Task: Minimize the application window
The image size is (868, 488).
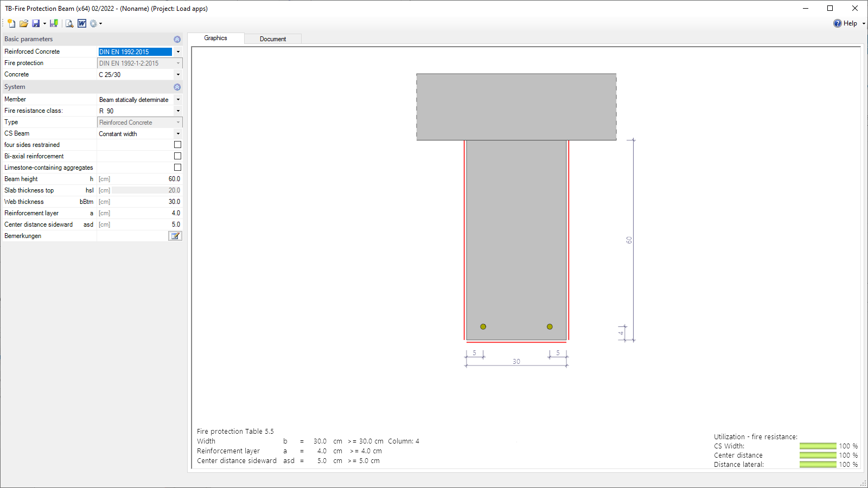Action: coord(806,8)
